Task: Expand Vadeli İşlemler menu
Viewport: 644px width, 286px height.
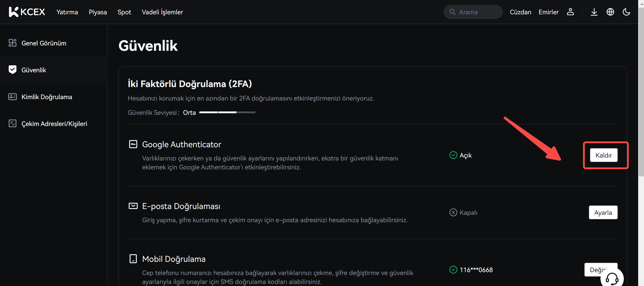Action: [x=162, y=12]
